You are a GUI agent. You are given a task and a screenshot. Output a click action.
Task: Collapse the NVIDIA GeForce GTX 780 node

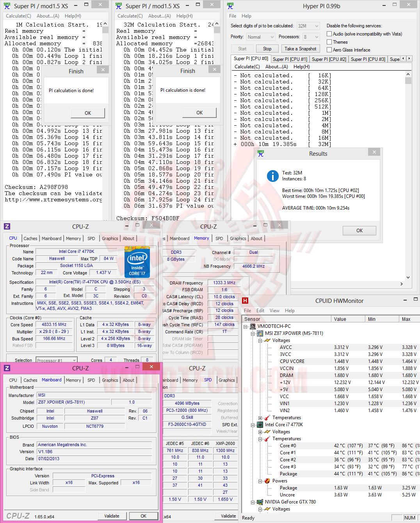[x=253, y=502]
